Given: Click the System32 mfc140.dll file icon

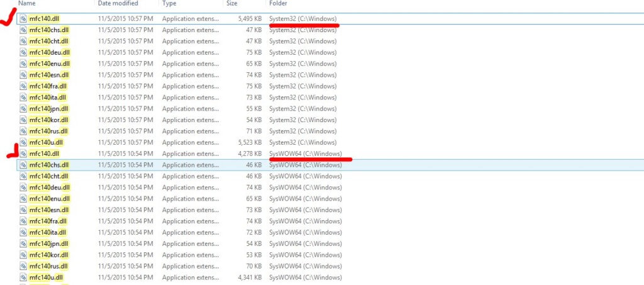Looking at the screenshot, I should [x=23, y=18].
